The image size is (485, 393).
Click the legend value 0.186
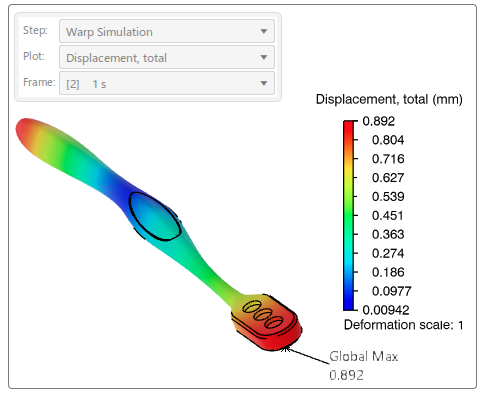388,272
